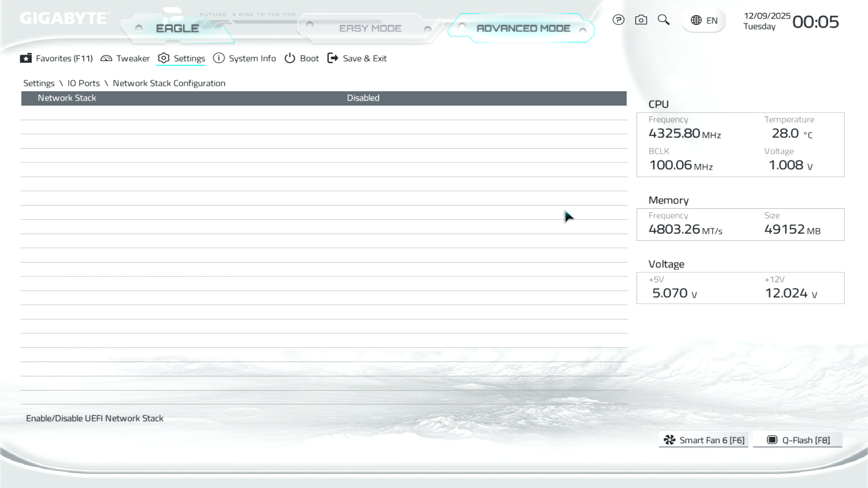The image size is (868, 488).
Task: Select Advanced Mode
Action: 523,28
